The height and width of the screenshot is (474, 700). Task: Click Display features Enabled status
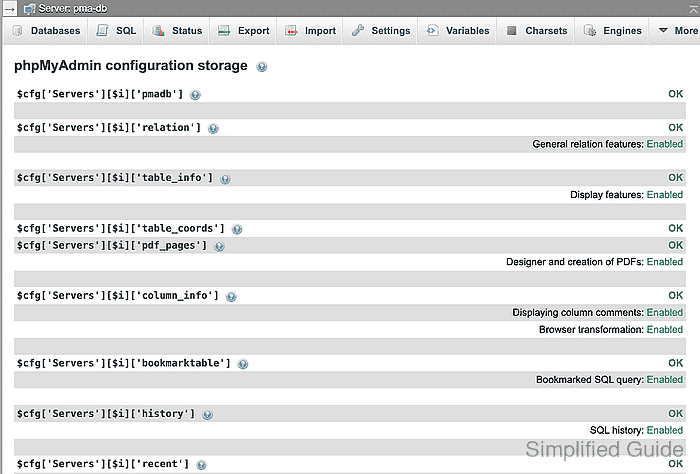pyautogui.click(x=665, y=195)
